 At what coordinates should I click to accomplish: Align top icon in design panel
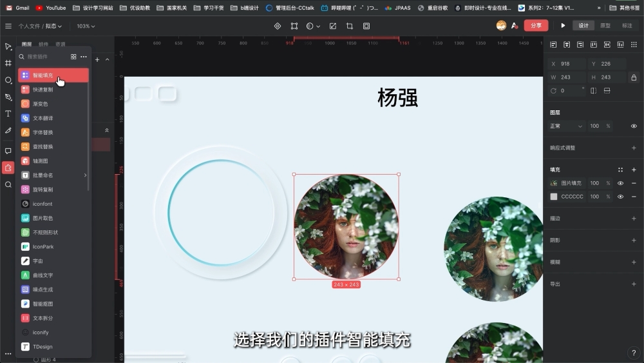point(594,44)
